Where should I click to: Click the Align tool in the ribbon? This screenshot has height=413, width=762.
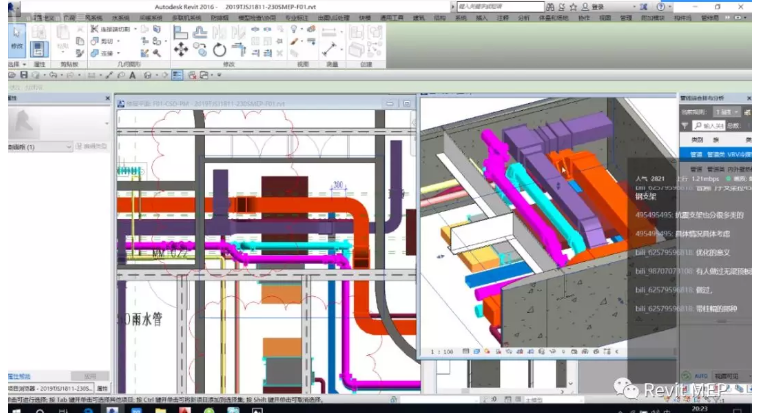point(181,30)
